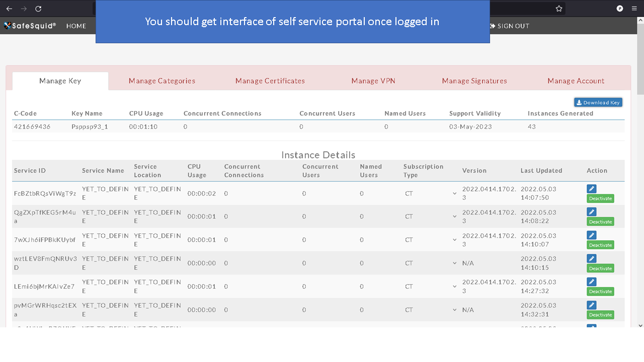Viewport: 644px width, 362px height.
Task: Deactivate the FcBZtbRQsViWgT9z service
Action: click(x=600, y=198)
